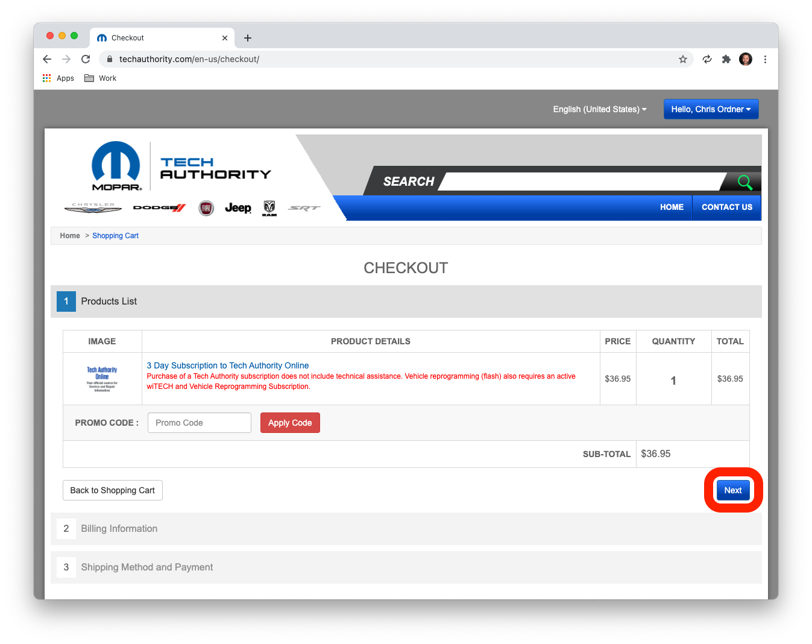View the site lock security icon
Screen dimensions: 812x644
tap(110, 59)
